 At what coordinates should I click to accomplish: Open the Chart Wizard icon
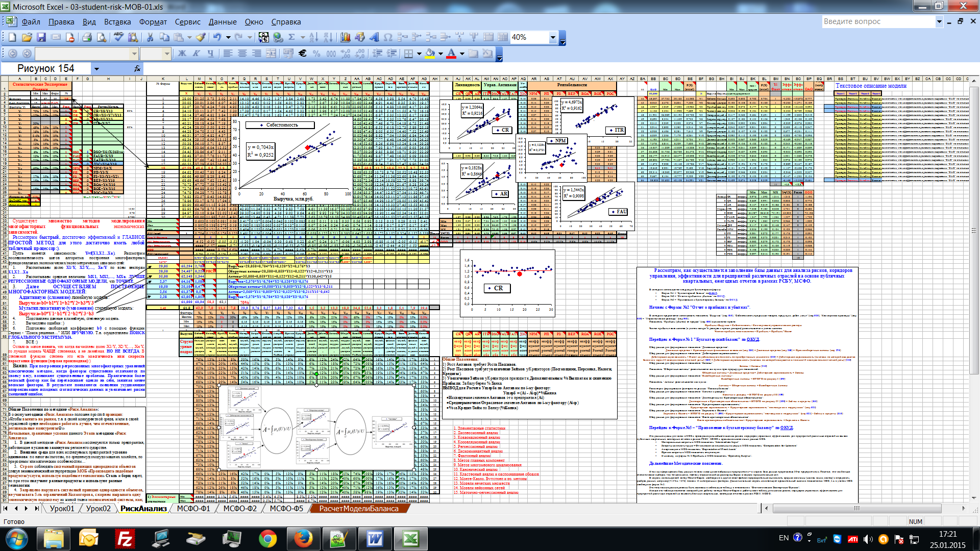coord(346,37)
